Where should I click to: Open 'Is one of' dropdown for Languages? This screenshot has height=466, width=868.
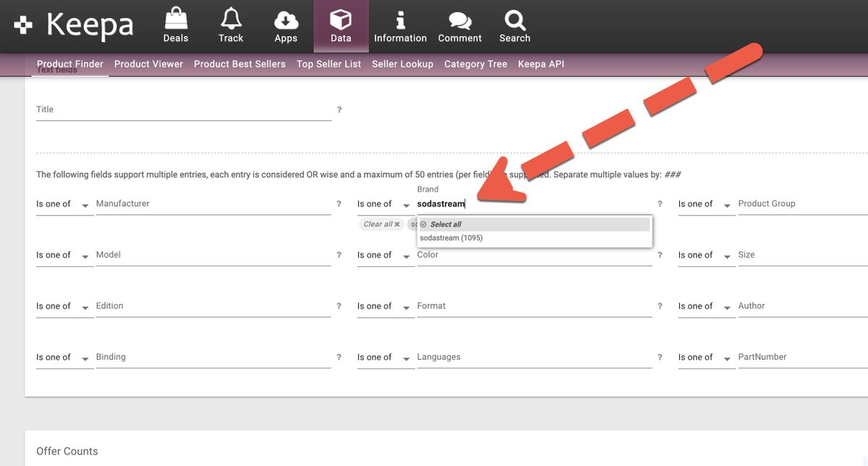point(386,358)
